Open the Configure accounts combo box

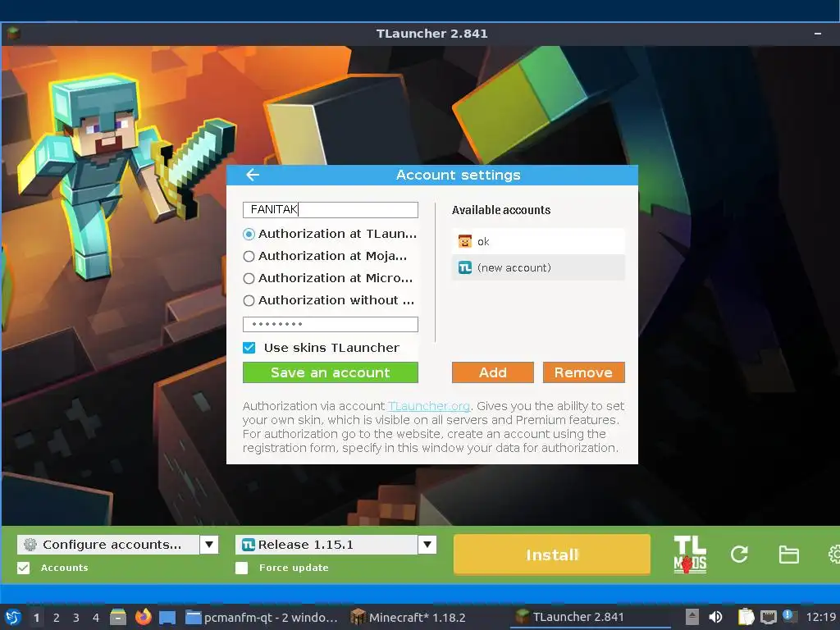[109, 545]
